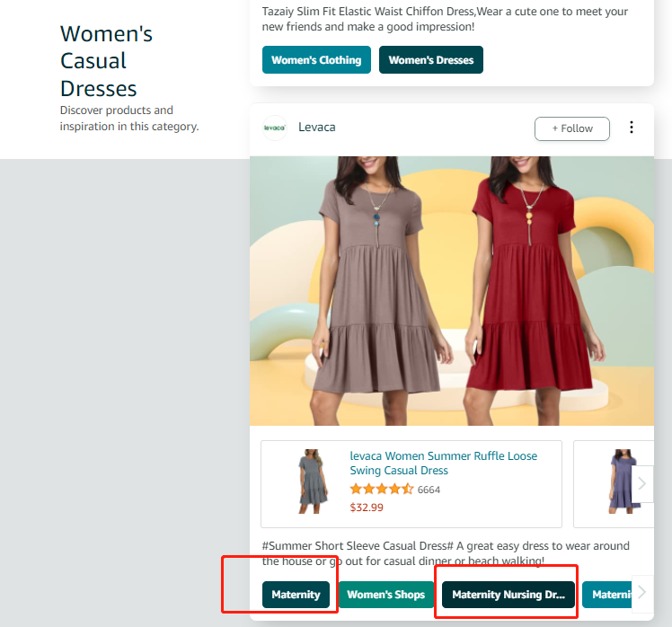Open the Levaca brand name link
The image size is (672, 627).
[317, 128]
